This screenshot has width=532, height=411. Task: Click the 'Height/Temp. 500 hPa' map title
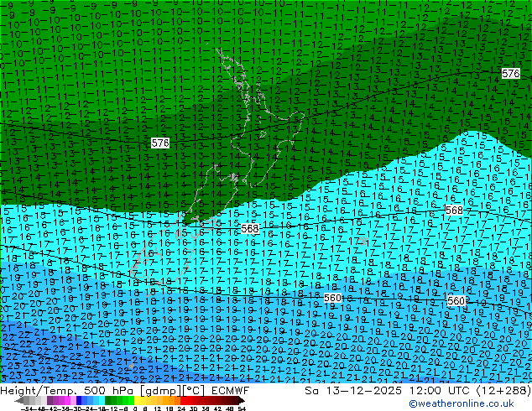[68, 391]
